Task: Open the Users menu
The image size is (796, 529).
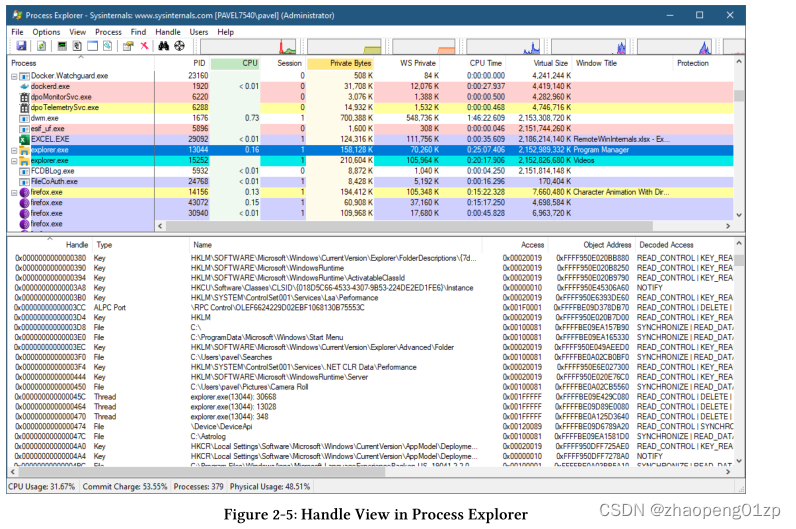Action: click(199, 32)
